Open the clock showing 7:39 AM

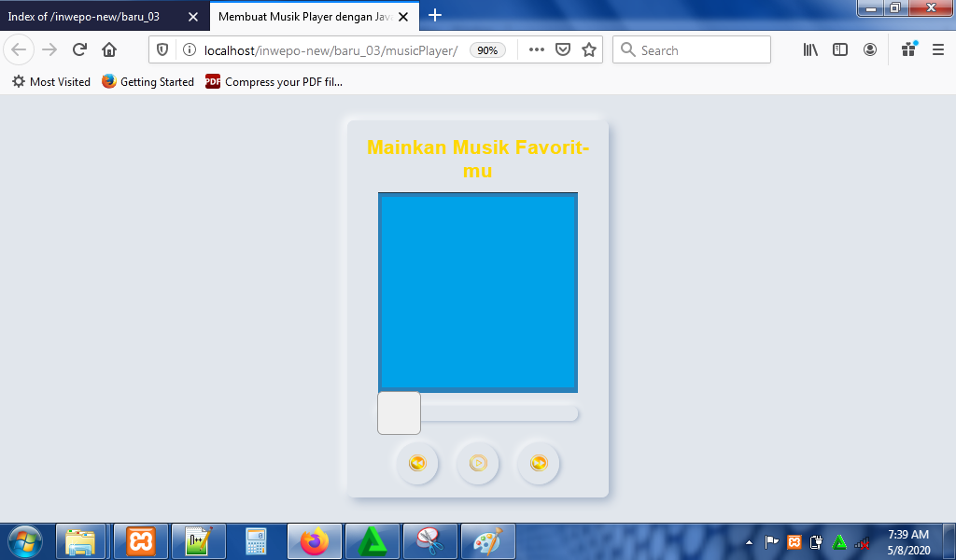(908, 542)
